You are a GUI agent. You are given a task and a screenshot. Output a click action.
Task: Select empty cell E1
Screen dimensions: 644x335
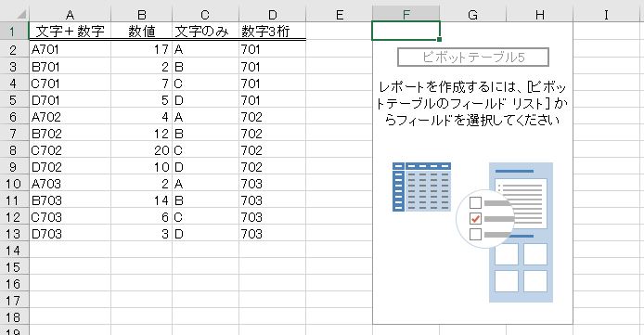340,32
